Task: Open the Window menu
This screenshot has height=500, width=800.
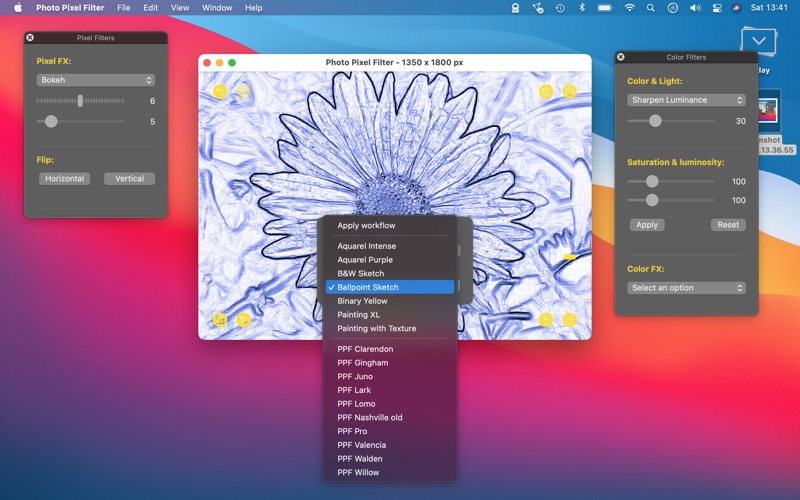Action: (x=217, y=8)
